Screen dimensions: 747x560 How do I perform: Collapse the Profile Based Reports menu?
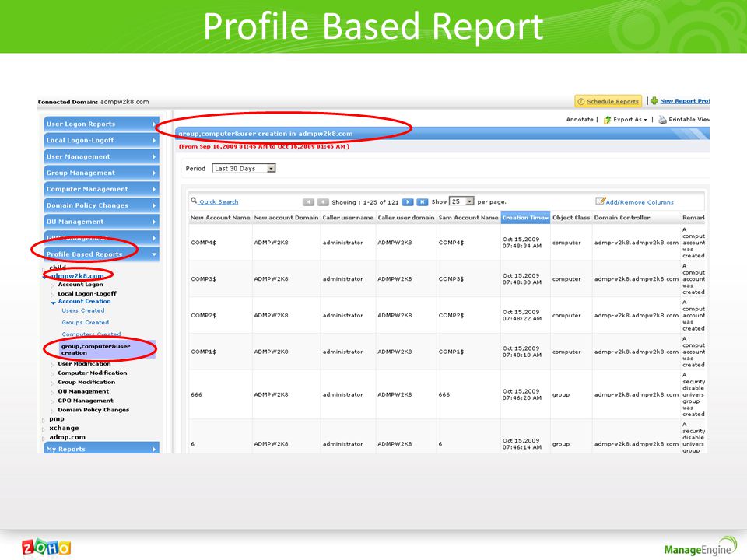[101, 254]
